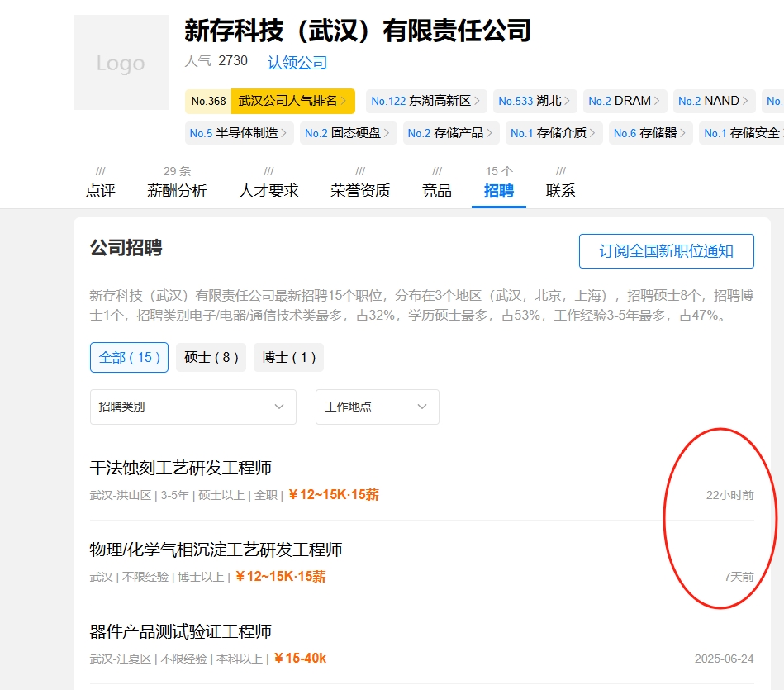Open the 认领公司 link
This screenshot has width=784, height=690.
297,62
